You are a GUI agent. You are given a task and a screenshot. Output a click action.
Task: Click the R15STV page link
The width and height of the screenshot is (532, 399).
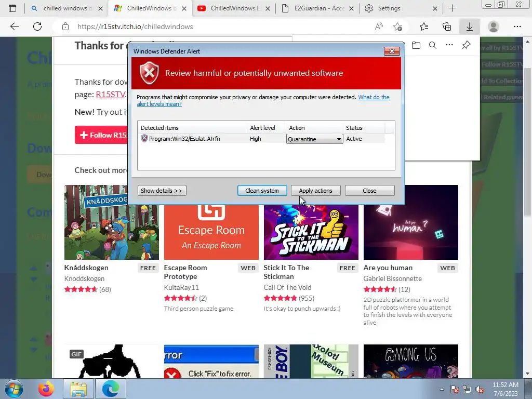click(x=110, y=94)
